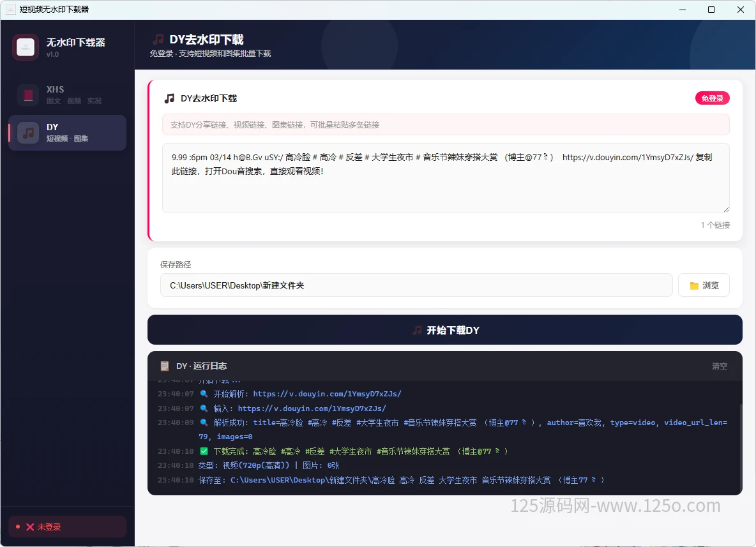Screen dimensions: 756x547
Task: Click the '无水印下载器' app title
Action: tap(76, 42)
